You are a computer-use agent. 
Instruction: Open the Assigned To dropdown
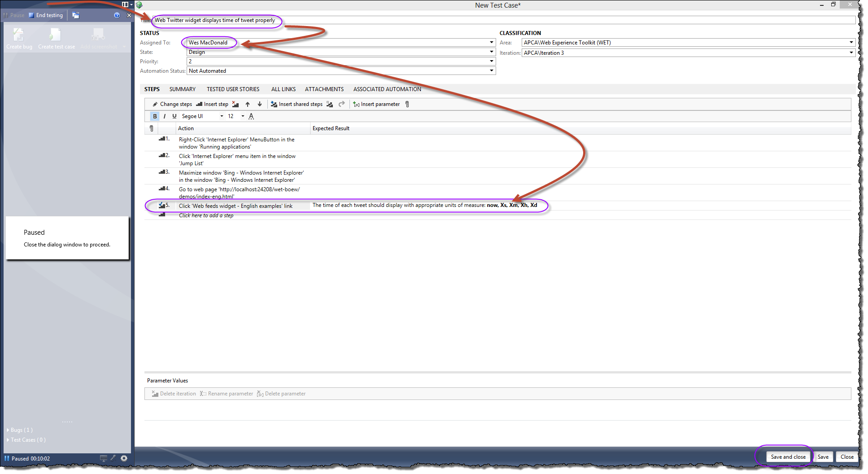pyautogui.click(x=491, y=43)
